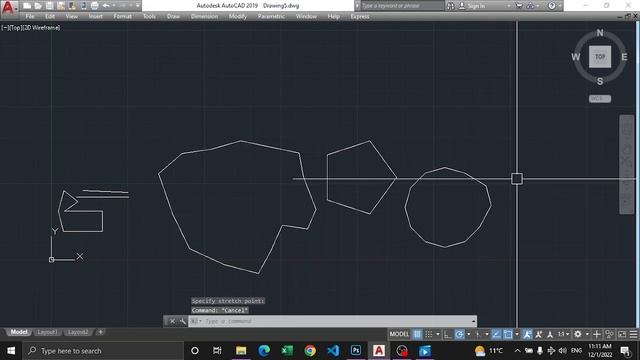Image resolution: width=640 pixels, height=360 pixels.
Task: Switch to the Layout2 tab
Action: 78,332
